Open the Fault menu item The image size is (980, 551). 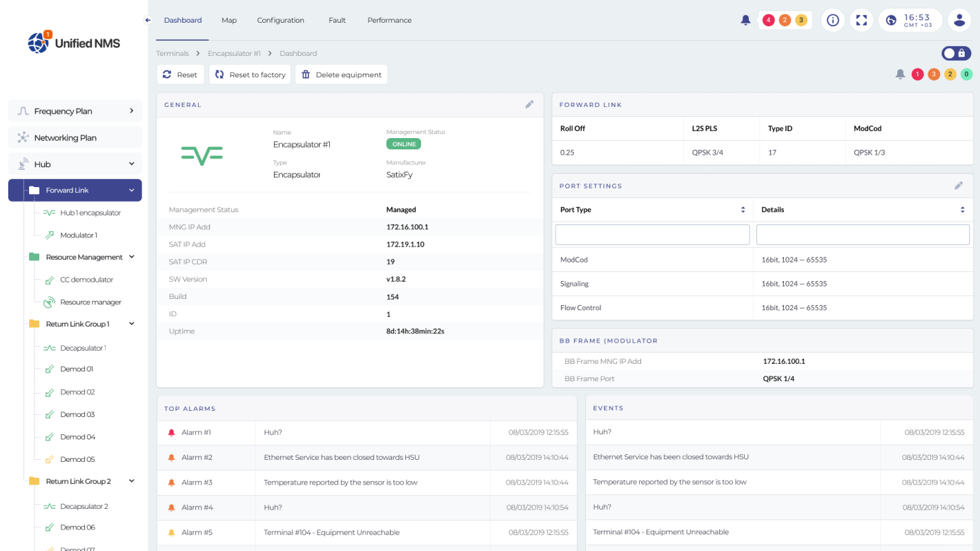point(337,20)
